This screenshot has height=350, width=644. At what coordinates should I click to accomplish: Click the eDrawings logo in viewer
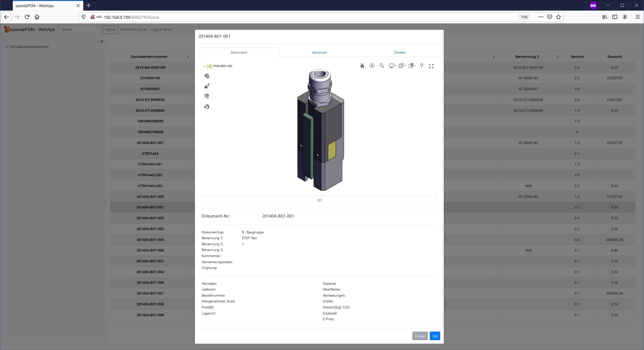point(208,66)
